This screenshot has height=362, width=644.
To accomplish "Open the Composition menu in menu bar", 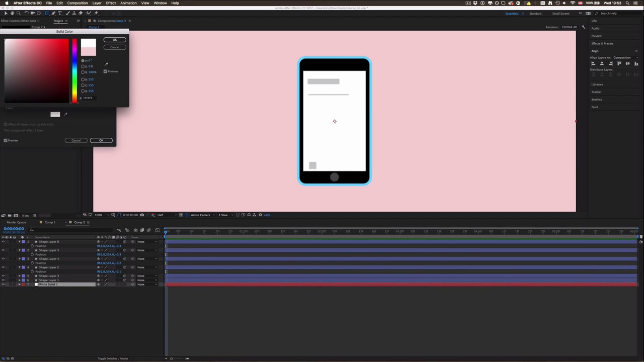I will point(77,3).
